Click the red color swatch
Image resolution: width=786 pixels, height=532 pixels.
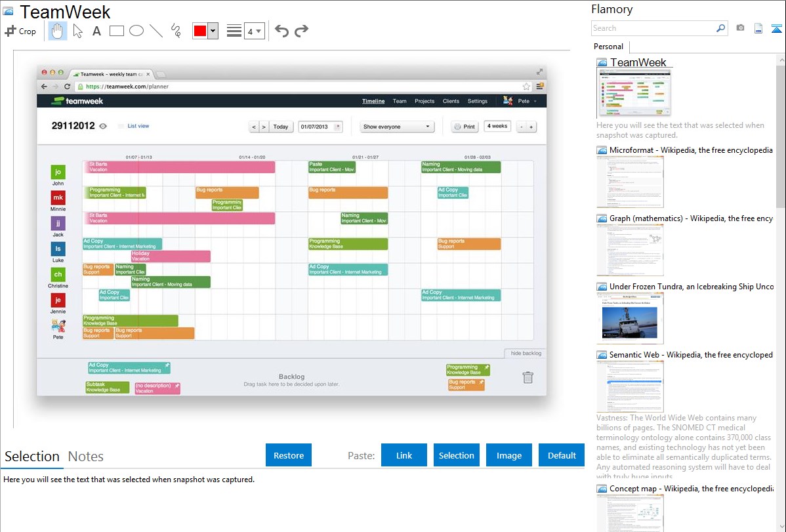[200, 31]
